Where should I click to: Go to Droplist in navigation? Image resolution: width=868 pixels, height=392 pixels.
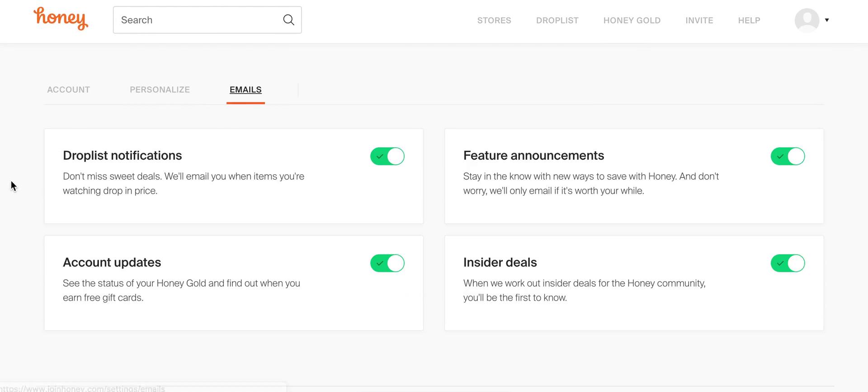click(x=557, y=20)
